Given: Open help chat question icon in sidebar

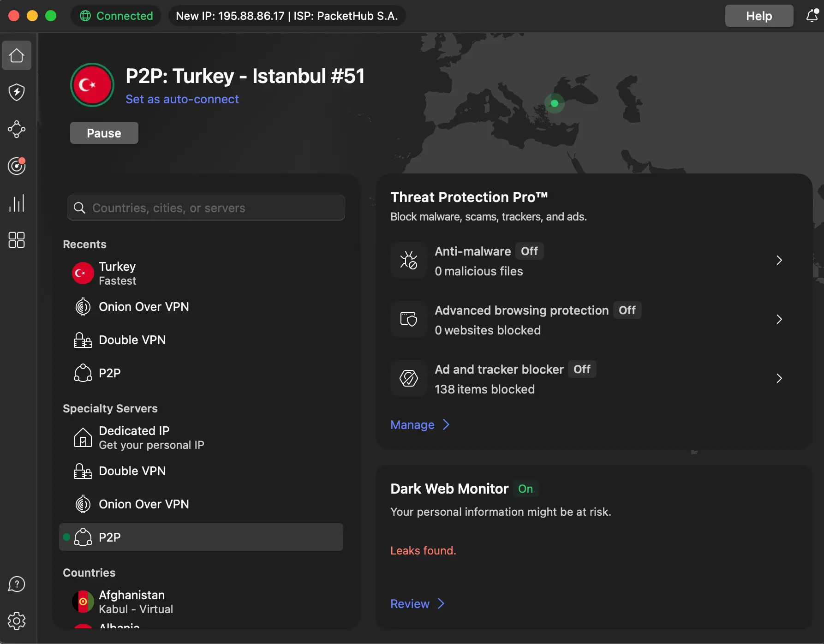Looking at the screenshot, I should [x=17, y=584].
